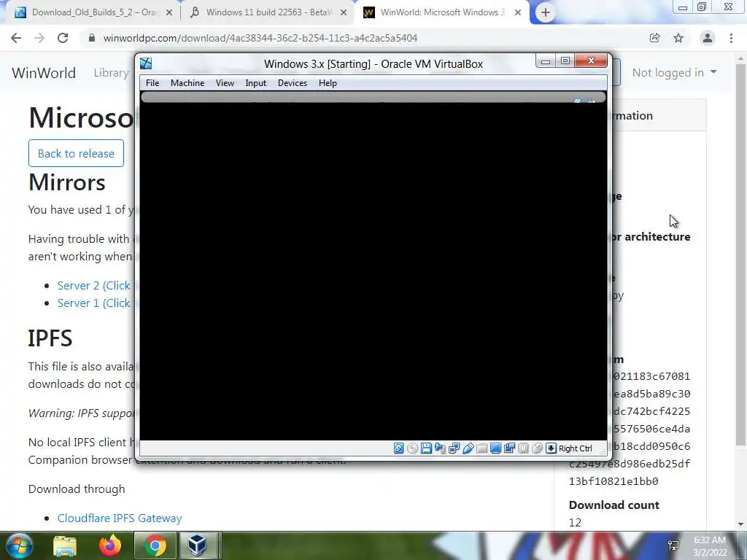Click scrollbar down arrow in browser
This screenshot has height=560, width=747.
point(741,524)
